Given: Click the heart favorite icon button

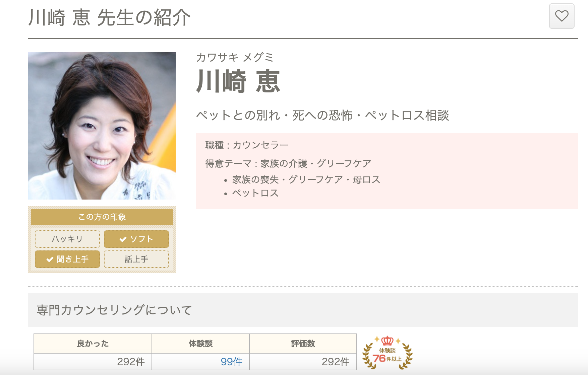Looking at the screenshot, I should click(x=562, y=16).
